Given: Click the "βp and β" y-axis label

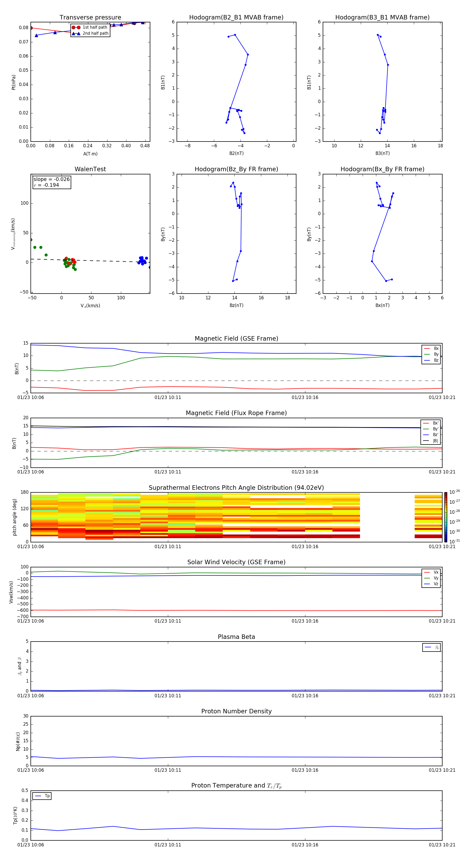Looking at the screenshot, I should pos(19,667).
